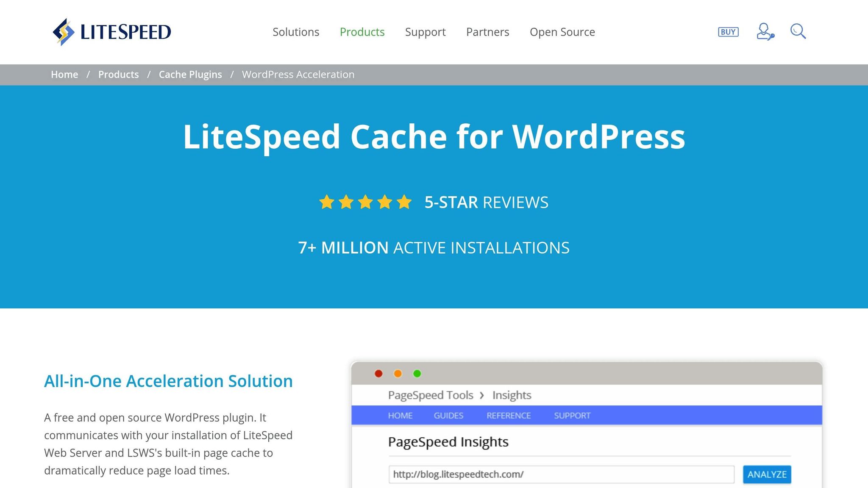
Task: Click PageSpeed Tools in the mockup
Action: click(431, 395)
